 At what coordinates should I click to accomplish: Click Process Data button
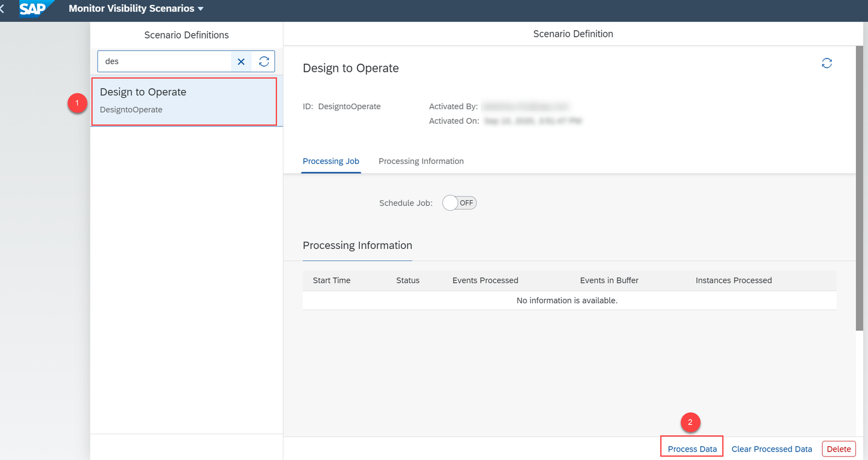[x=692, y=449]
